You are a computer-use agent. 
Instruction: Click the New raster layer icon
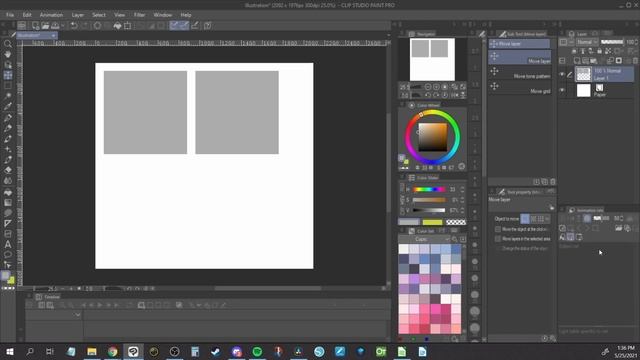pyautogui.click(x=577, y=61)
